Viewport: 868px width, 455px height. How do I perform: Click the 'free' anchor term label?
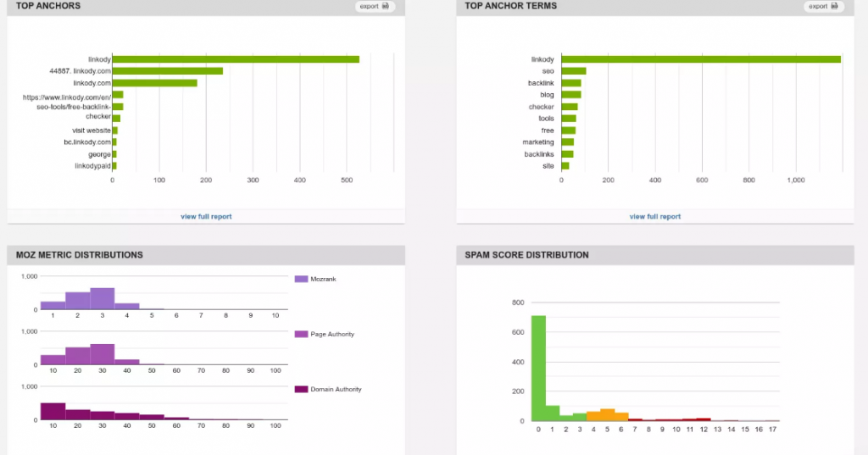click(548, 130)
